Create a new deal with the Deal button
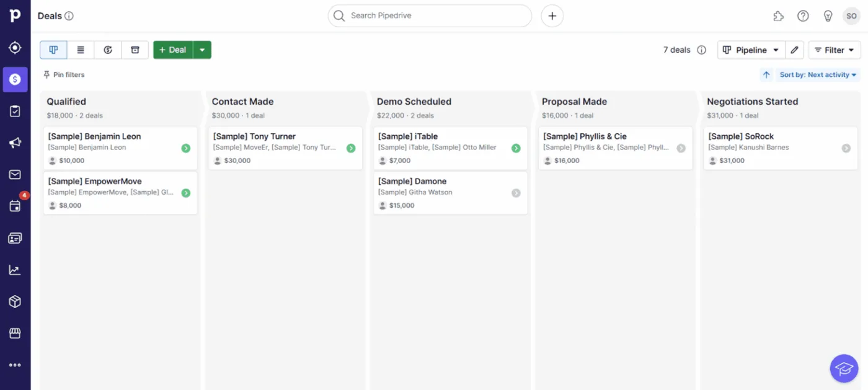The width and height of the screenshot is (868, 390). point(173,50)
